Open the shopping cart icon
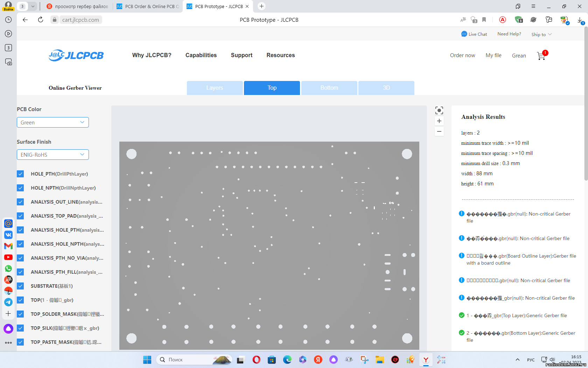588x368 pixels. [541, 55]
